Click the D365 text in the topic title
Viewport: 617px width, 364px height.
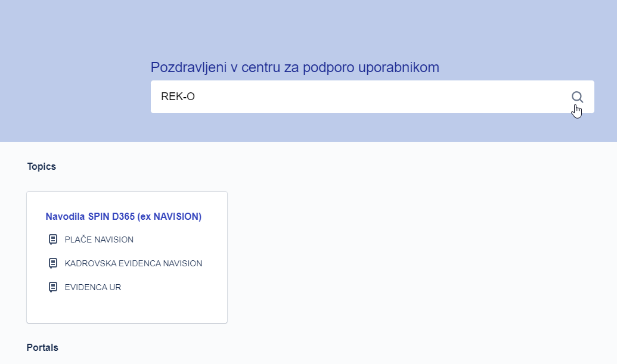coord(123,217)
